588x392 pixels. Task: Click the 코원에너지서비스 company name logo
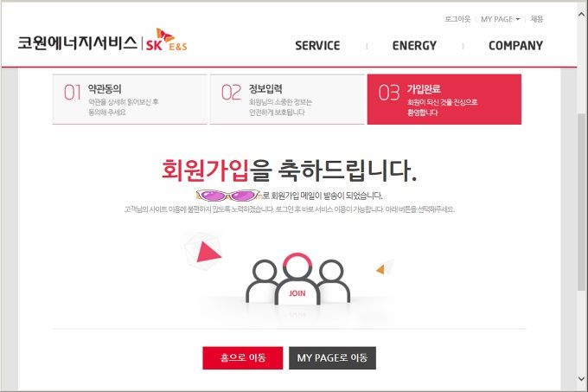(x=78, y=43)
